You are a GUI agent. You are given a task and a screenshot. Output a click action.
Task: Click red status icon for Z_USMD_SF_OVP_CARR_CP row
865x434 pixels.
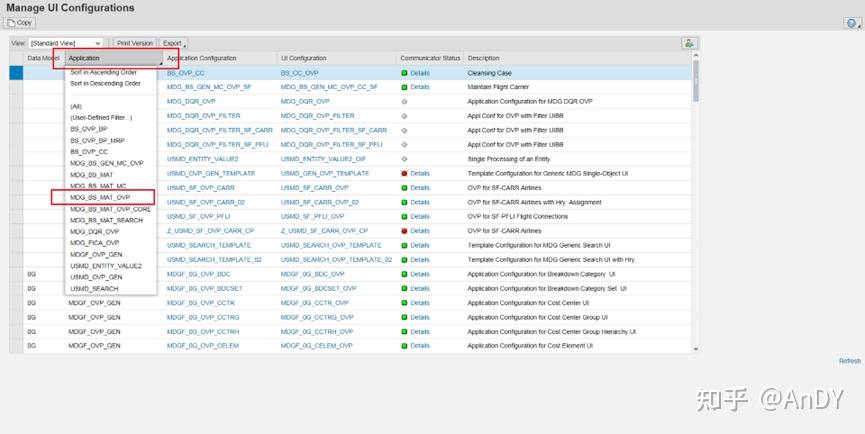(404, 231)
